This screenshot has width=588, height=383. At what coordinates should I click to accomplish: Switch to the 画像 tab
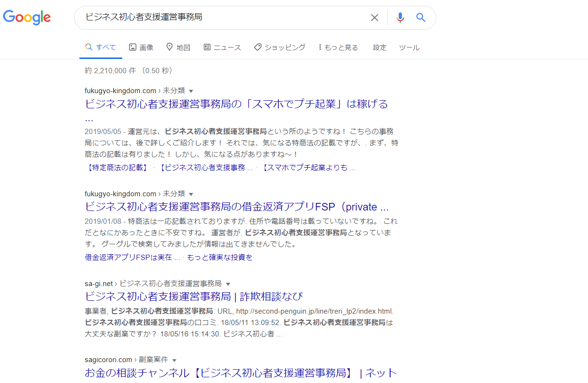[x=141, y=48]
